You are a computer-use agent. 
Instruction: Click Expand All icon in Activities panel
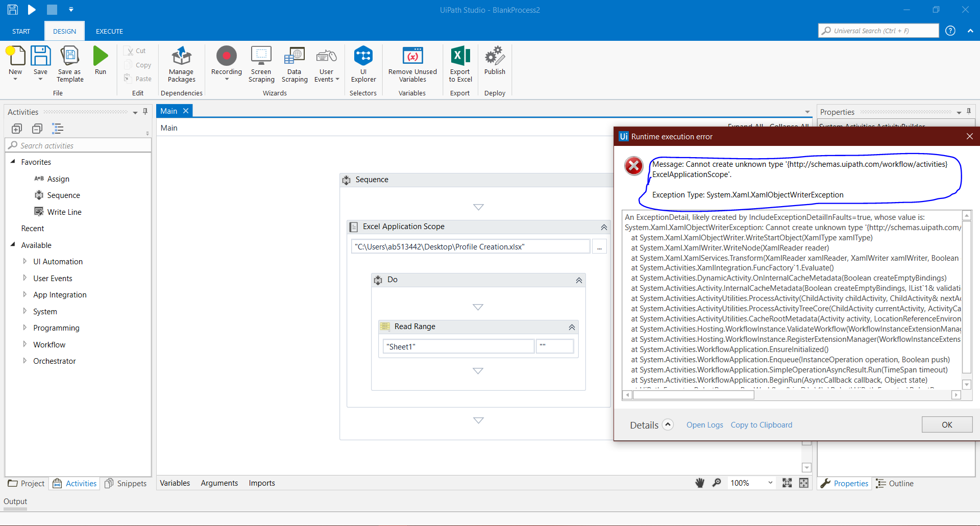pyautogui.click(x=17, y=129)
